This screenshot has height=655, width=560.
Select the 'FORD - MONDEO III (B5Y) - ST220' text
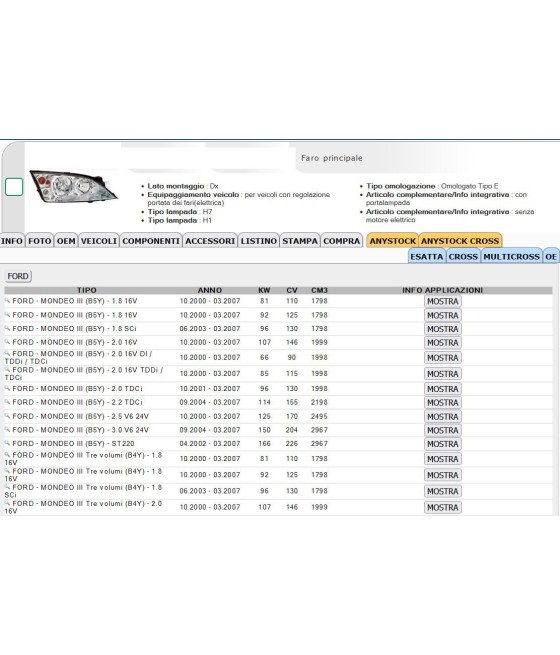pyautogui.click(x=73, y=444)
